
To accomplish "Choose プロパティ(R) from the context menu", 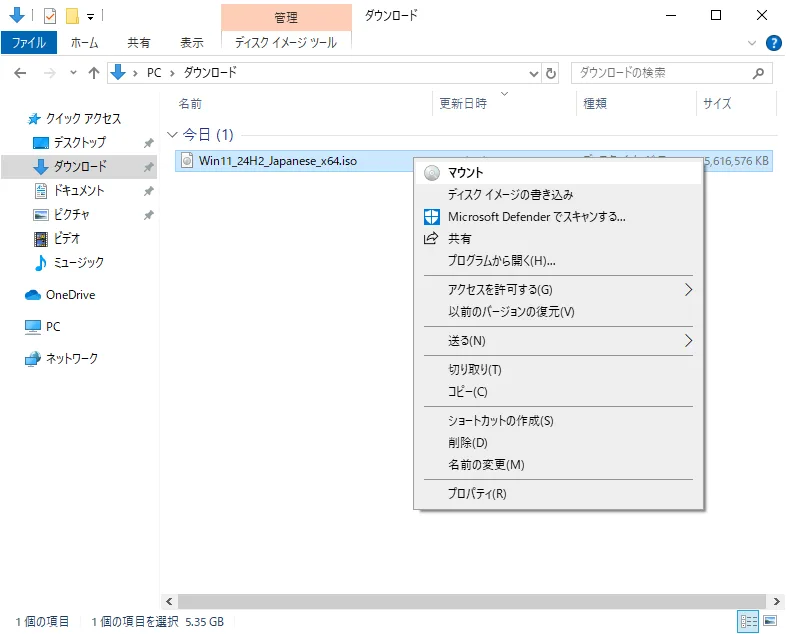I will [558, 494].
